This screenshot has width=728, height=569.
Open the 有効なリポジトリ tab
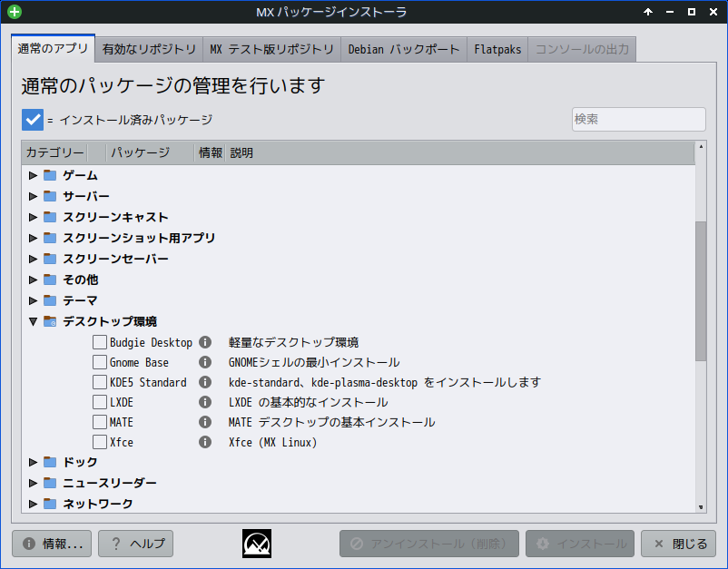(149, 49)
